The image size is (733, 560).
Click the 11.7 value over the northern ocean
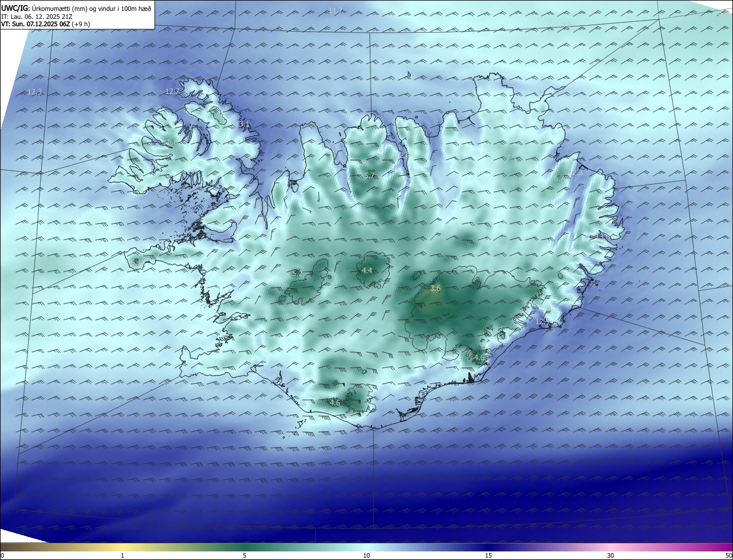click(336, 11)
